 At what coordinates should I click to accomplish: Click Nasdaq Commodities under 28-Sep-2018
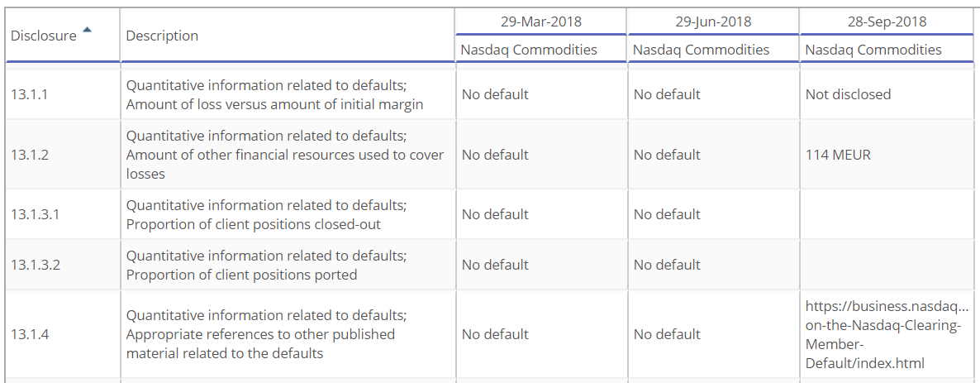[x=873, y=50]
